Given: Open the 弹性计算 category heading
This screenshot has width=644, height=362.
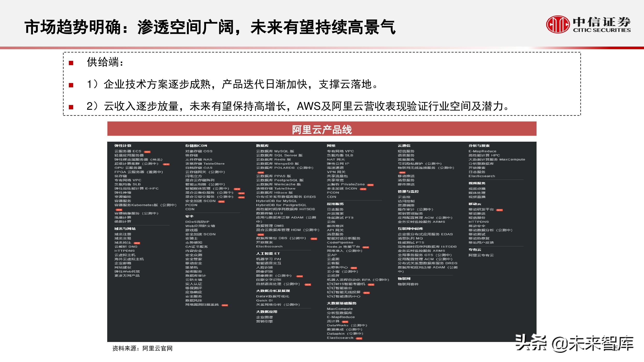Looking at the screenshot, I should pyautogui.click(x=123, y=146).
